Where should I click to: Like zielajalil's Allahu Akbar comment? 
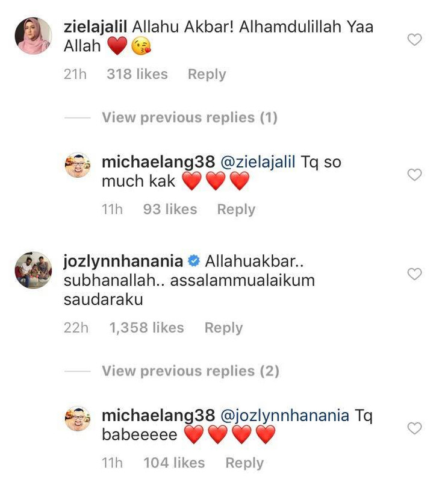[414, 40]
